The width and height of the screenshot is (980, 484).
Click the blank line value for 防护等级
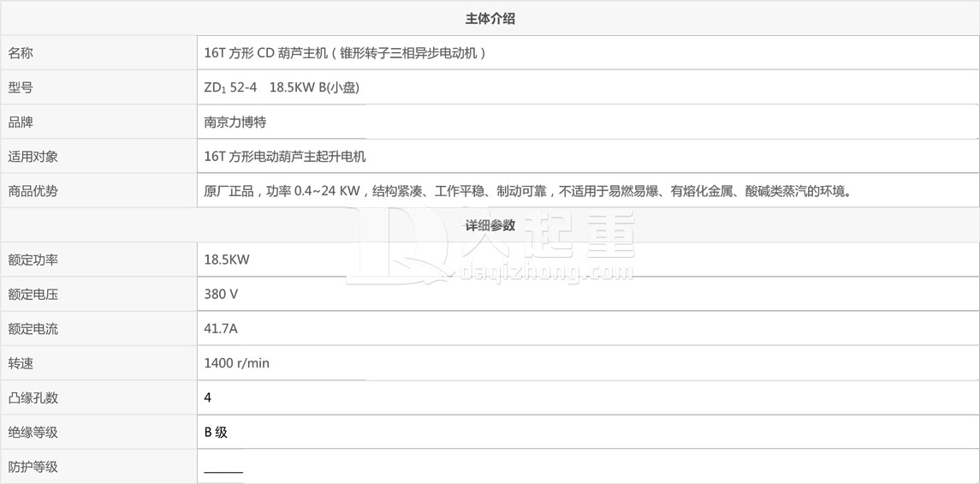coord(223,471)
